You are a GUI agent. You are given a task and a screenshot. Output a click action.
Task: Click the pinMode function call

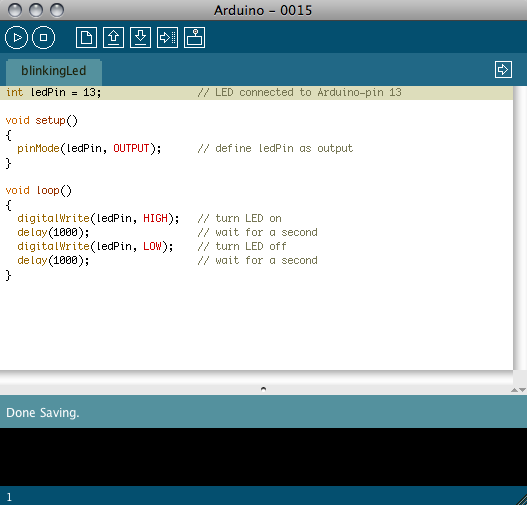38,149
